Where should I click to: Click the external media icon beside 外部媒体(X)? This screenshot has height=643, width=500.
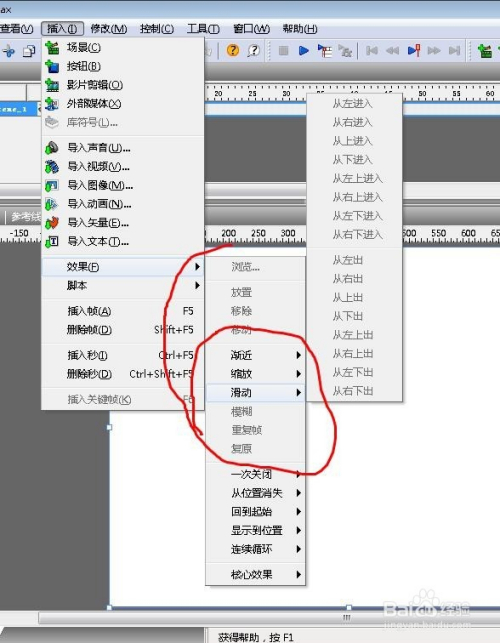point(52,104)
